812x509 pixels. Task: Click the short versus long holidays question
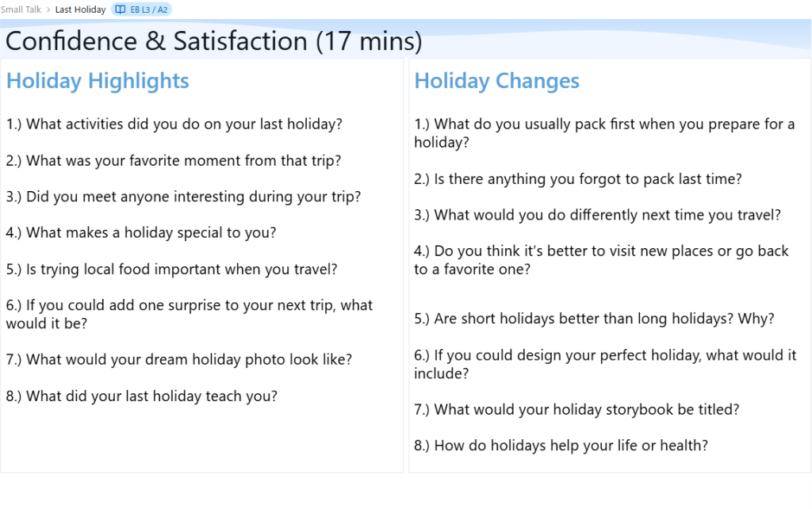coord(594,319)
